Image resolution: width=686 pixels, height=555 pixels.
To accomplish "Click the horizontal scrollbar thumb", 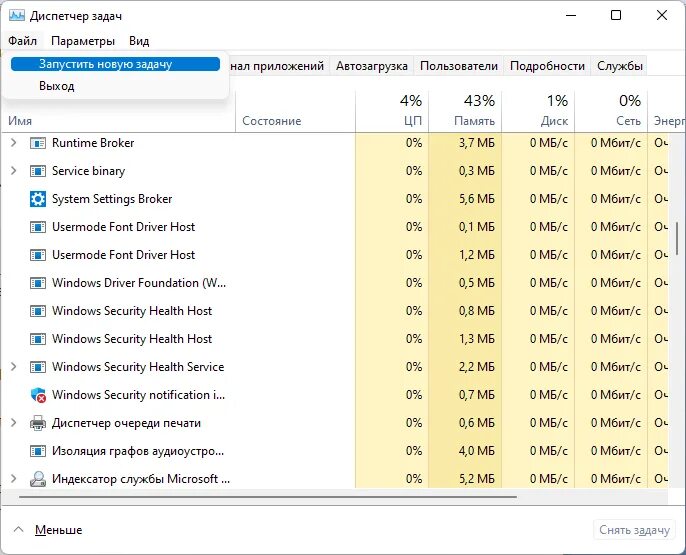I will coord(268,497).
